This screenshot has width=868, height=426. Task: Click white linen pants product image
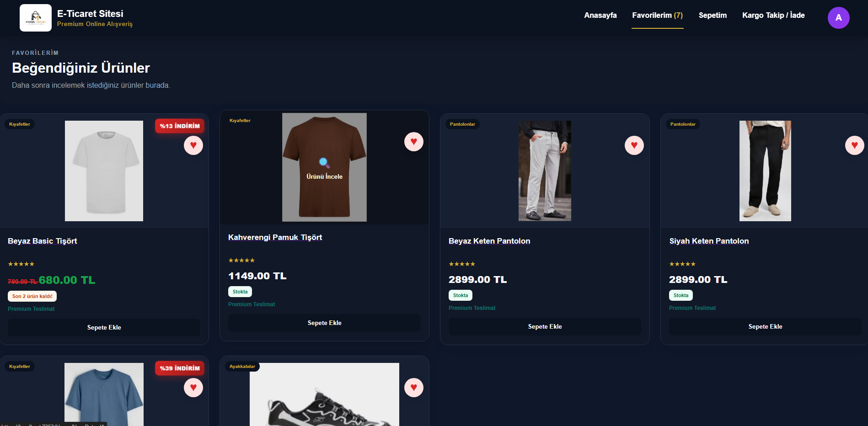tap(545, 171)
